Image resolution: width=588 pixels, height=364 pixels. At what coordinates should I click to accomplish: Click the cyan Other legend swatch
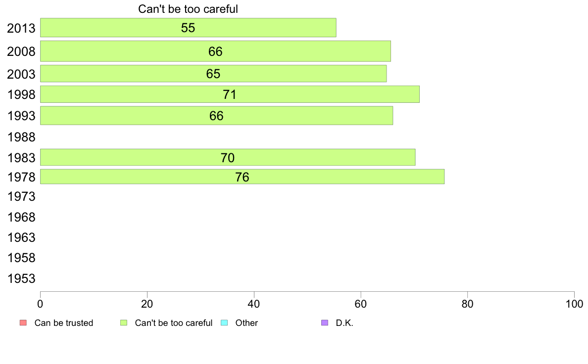click(224, 323)
